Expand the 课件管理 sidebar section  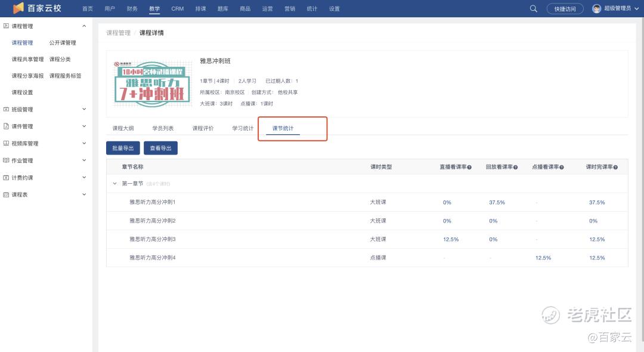click(84, 126)
